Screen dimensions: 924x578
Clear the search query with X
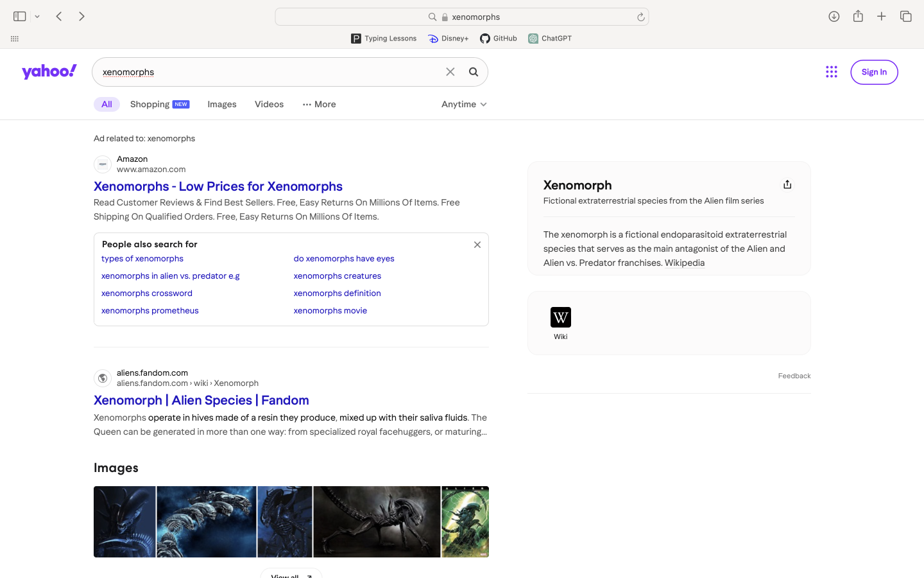(x=450, y=72)
